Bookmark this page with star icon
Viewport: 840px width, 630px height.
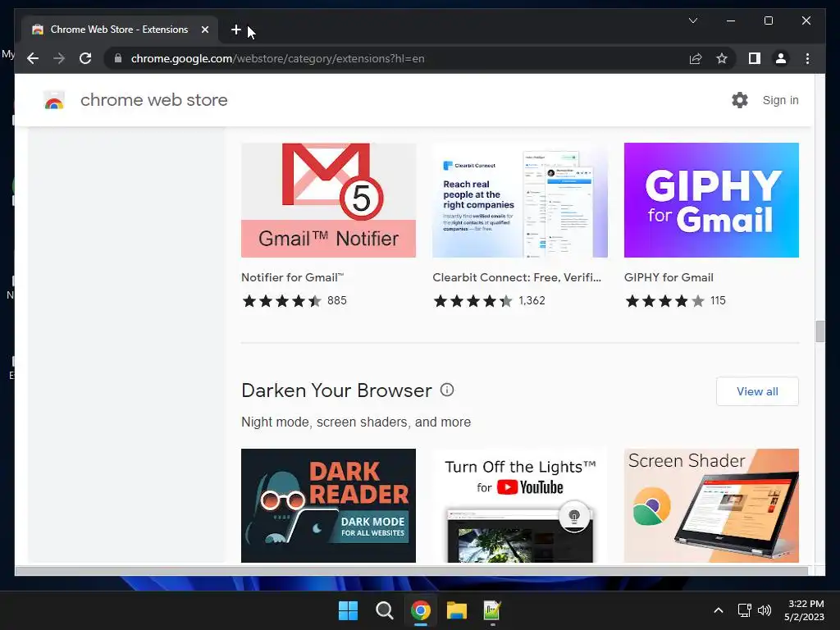[x=722, y=58]
